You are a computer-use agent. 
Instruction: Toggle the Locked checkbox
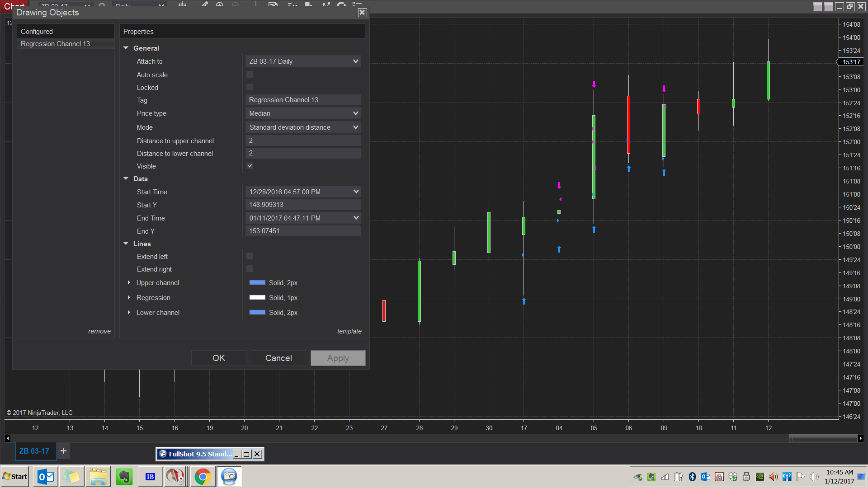pos(250,87)
